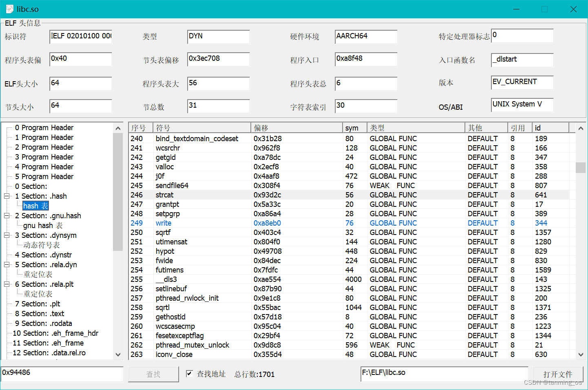Click the write symbol row

(x=164, y=223)
